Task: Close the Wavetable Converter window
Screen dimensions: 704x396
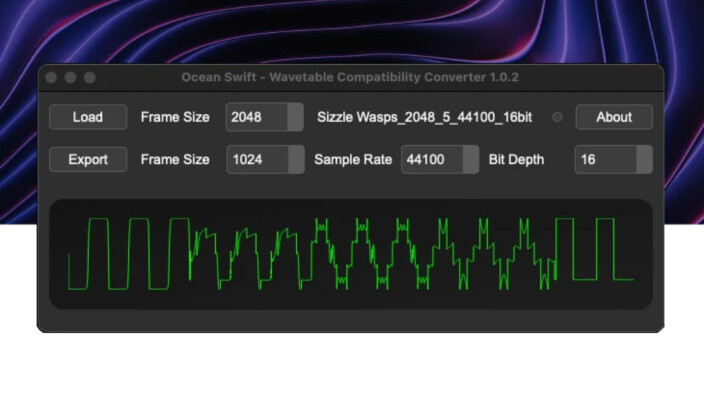Action: click(x=51, y=78)
